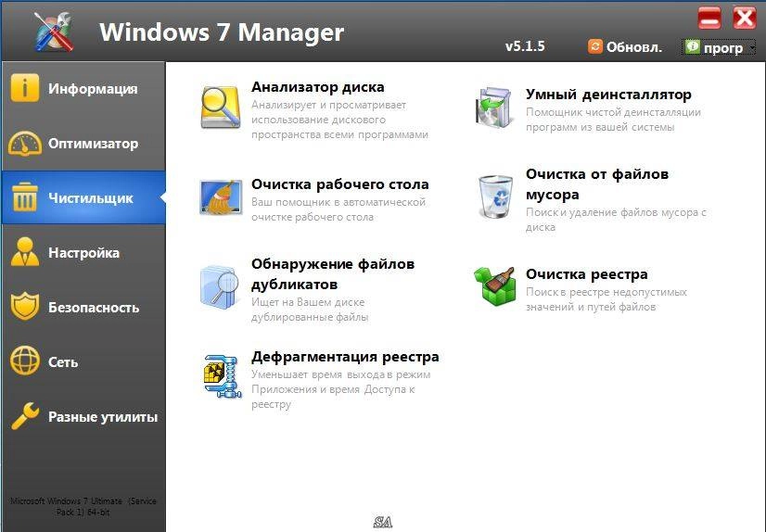The width and height of the screenshot is (766, 532).
Task: Click the Microsoft Windows 7 Ultimate text
Action: [83, 506]
